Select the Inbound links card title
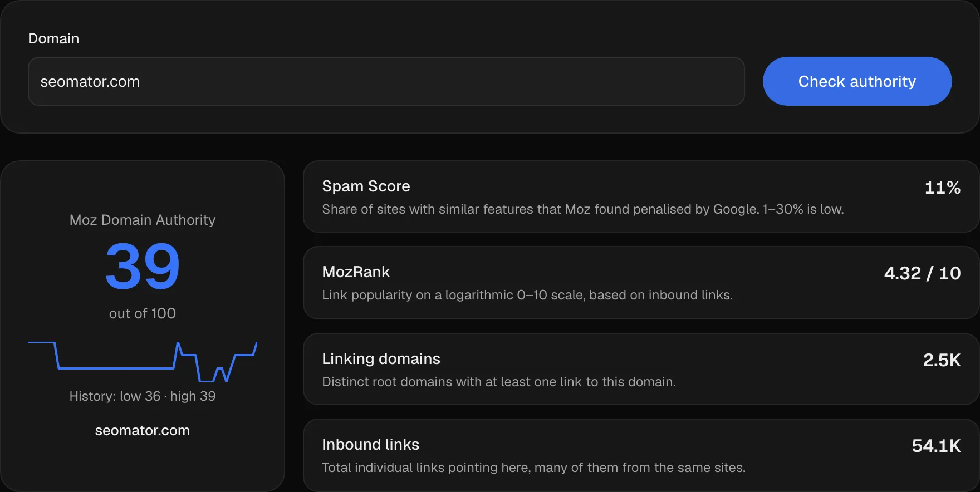The width and height of the screenshot is (980, 492). (x=370, y=444)
